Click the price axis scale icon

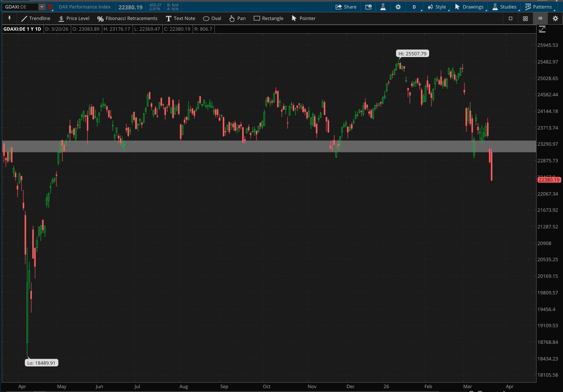click(x=542, y=29)
